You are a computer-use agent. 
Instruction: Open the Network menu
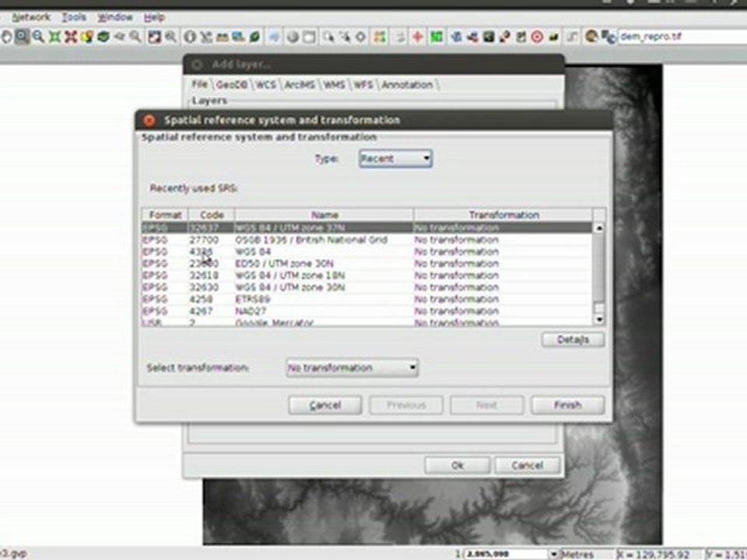(31, 17)
